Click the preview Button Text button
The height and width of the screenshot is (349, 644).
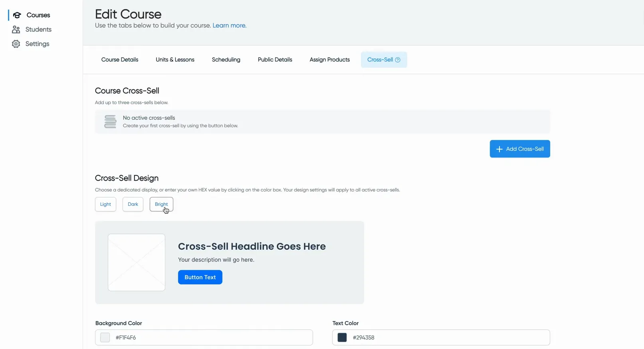[x=200, y=277]
